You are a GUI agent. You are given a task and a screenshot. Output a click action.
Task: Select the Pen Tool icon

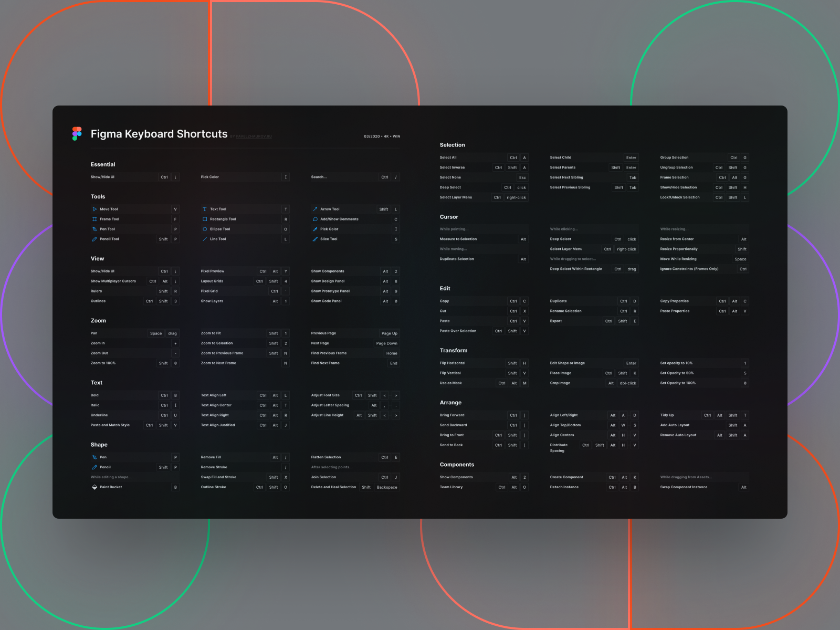tap(95, 229)
